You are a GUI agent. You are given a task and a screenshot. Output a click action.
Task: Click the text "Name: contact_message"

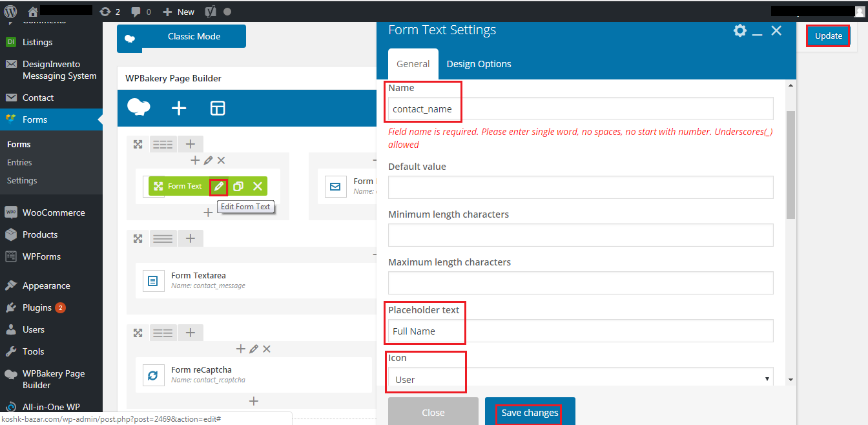pos(208,285)
